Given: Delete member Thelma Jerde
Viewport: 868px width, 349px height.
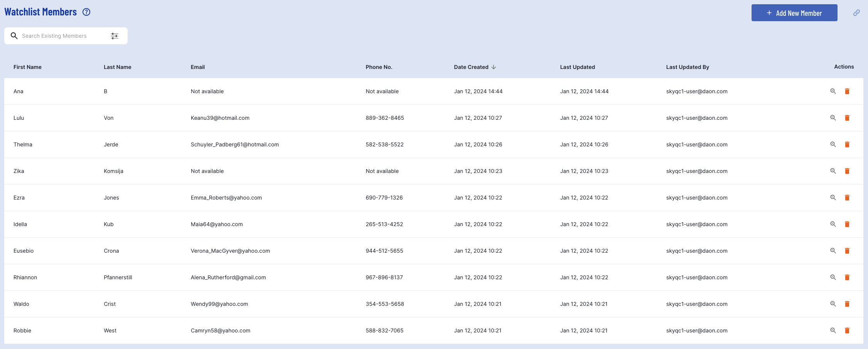Looking at the screenshot, I should (847, 144).
